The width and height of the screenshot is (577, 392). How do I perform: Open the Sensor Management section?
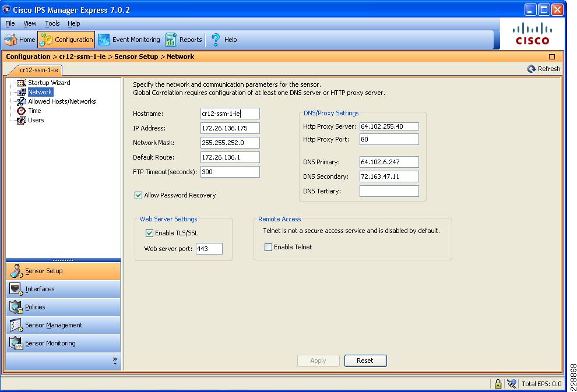tap(63, 325)
